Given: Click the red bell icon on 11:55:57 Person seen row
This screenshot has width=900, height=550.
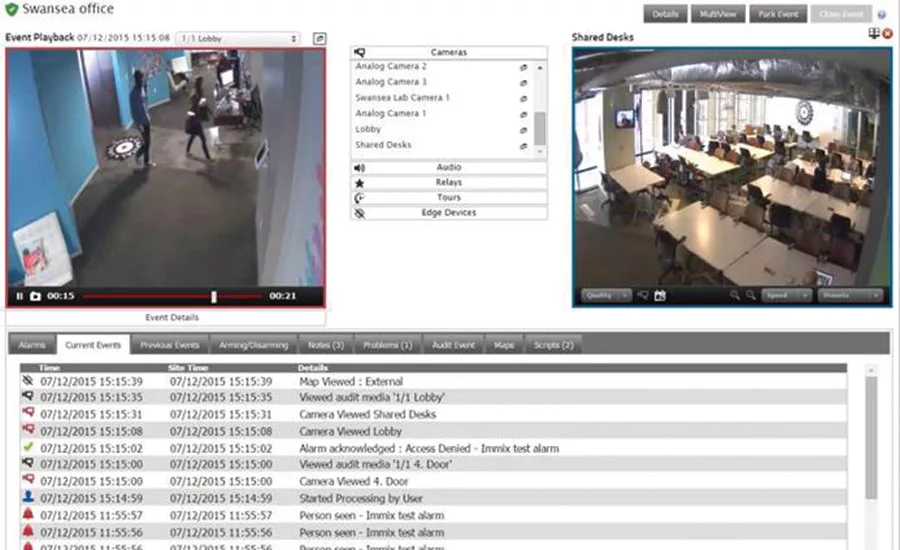Looking at the screenshot, I should click(x=28, y=513).
